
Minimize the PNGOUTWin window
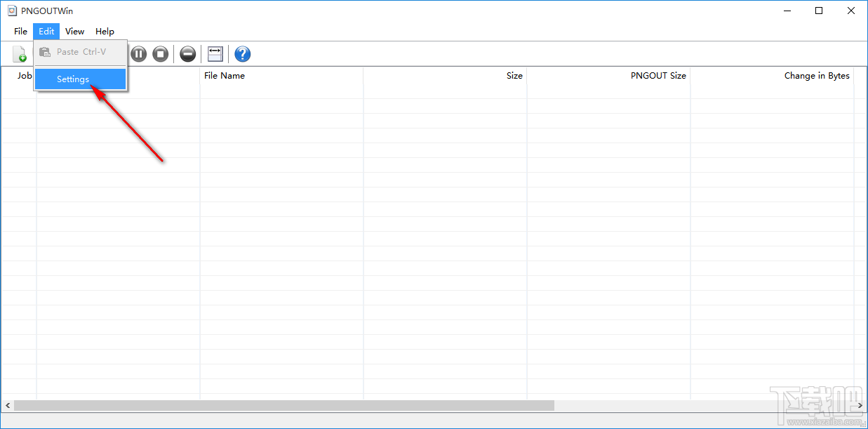[x=787, y=11]
